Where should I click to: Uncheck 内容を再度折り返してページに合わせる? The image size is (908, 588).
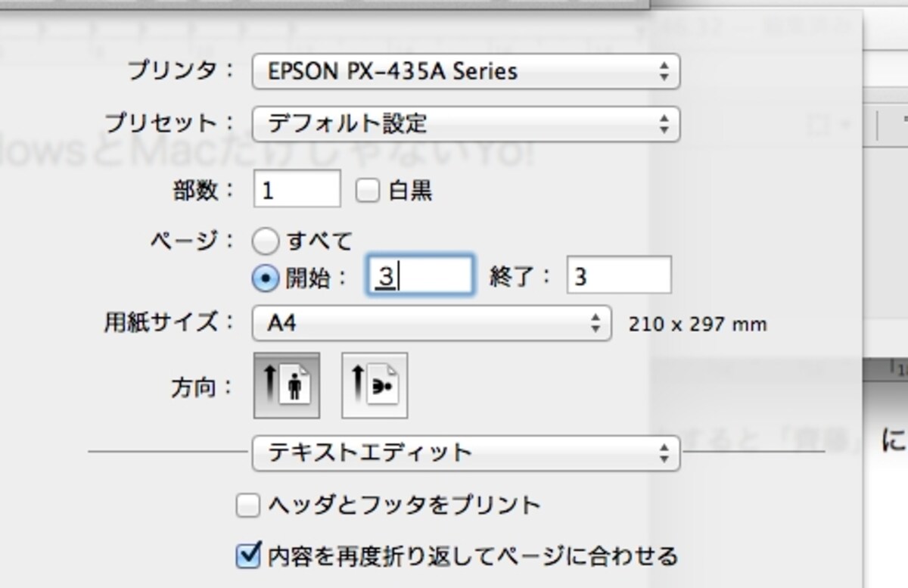click(x=248, y=556)
